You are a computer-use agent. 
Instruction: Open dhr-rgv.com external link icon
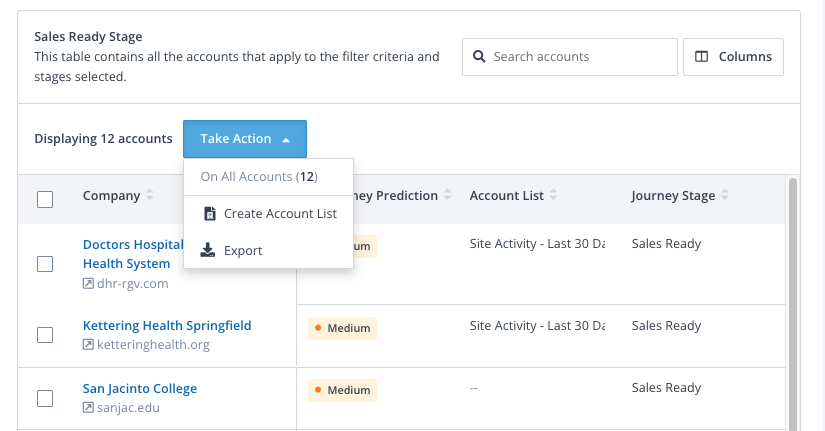(x=88, y=283)
